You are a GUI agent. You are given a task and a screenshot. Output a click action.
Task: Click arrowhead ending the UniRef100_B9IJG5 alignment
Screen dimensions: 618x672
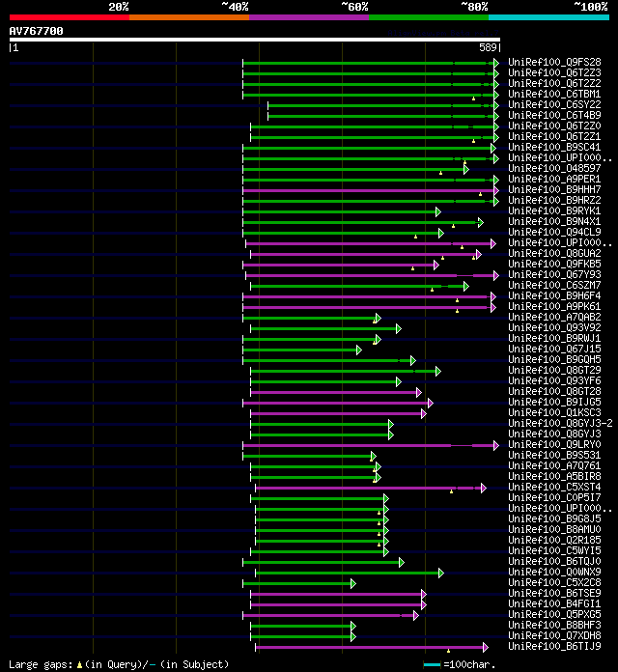click(431, 403)
